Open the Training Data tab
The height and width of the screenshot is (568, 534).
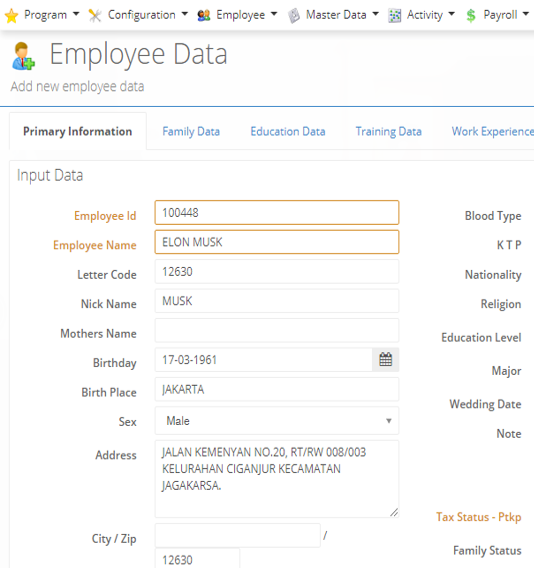pos(388,131)
